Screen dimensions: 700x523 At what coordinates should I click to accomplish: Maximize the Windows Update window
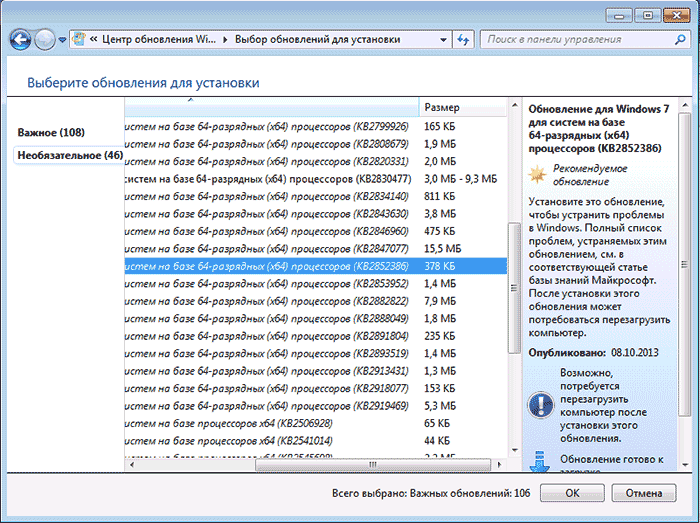tap(647, 16)
